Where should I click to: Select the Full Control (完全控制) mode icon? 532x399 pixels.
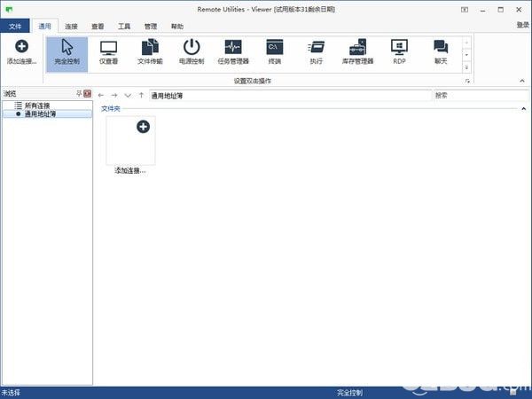(67, 54)
